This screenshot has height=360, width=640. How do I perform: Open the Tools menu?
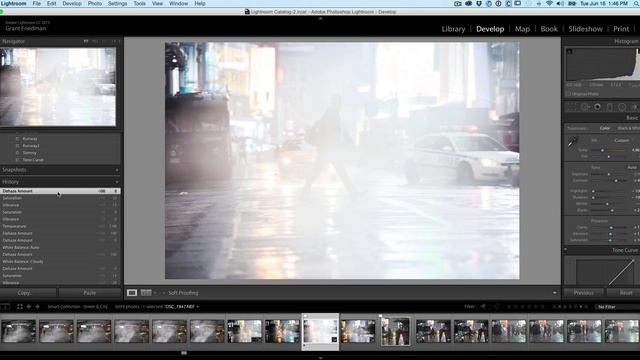click(140, 3)
